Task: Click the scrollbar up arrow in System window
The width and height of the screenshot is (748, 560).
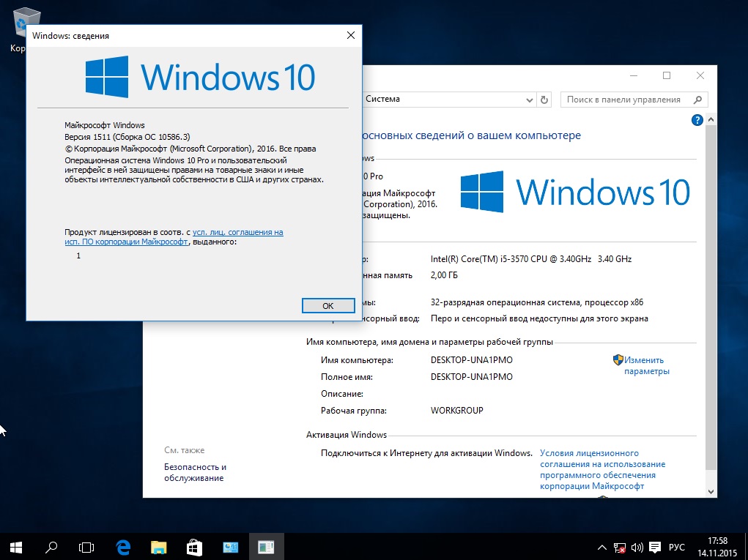Action: click(711, 119)
